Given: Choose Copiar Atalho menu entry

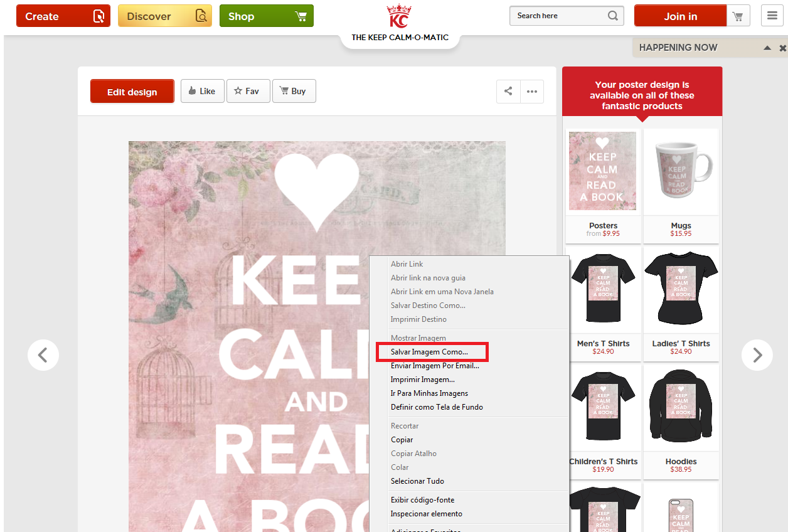Looking at the screenshot, I should click(x=414, y=454).
